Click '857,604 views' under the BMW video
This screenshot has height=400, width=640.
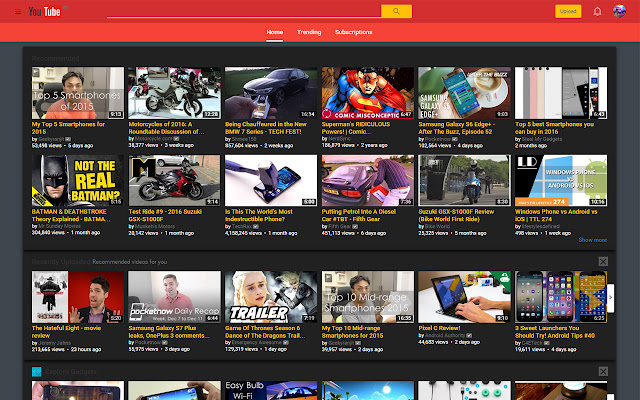tap(241, 145)
